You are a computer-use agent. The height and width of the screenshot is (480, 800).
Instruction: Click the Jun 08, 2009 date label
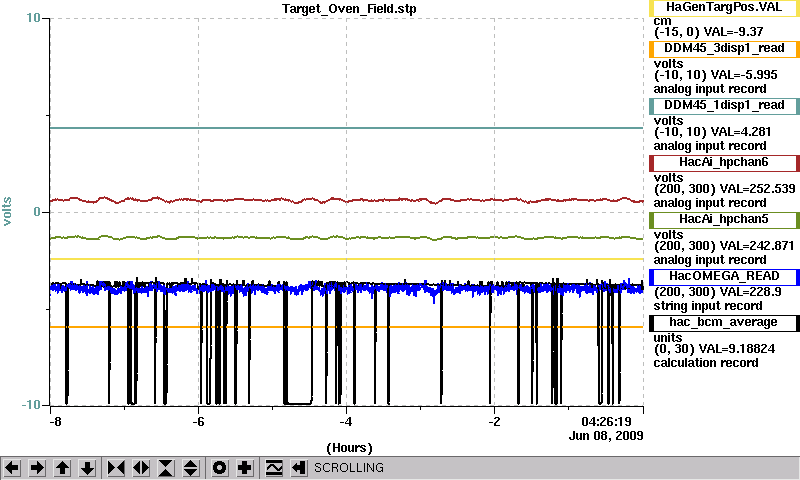(606, 436)
